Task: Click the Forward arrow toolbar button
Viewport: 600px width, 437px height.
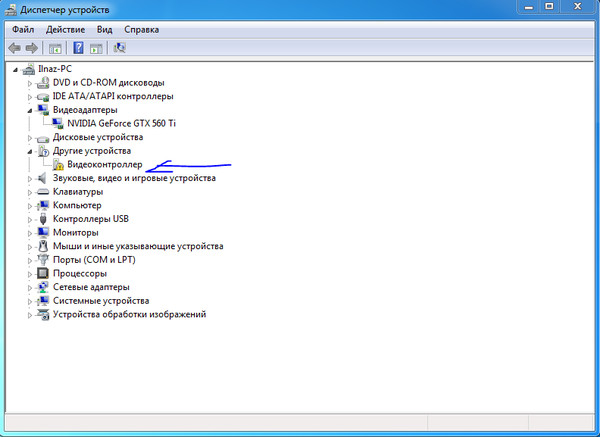Action: 32,48
